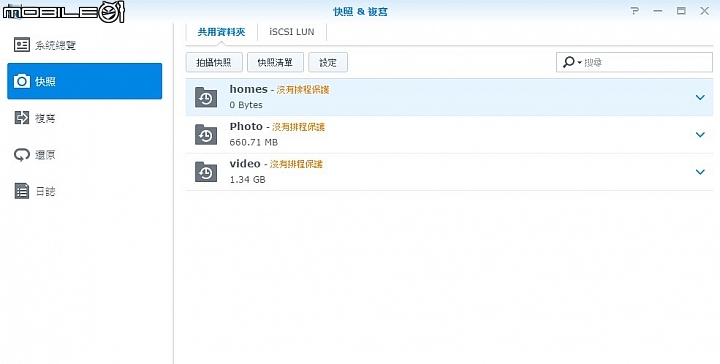This screenshot has height=364, width=720.
Task: Select the Photo row showing 660.71 MB
Action: click(449, 134)
